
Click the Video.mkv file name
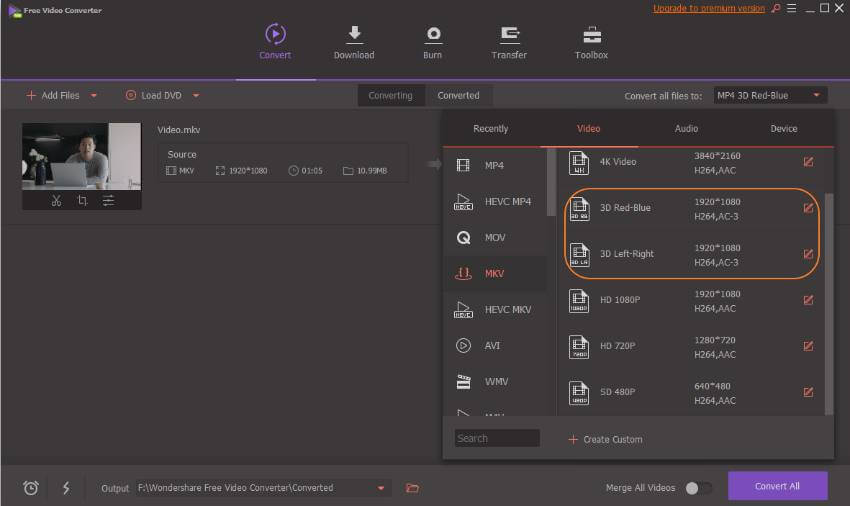179,130
